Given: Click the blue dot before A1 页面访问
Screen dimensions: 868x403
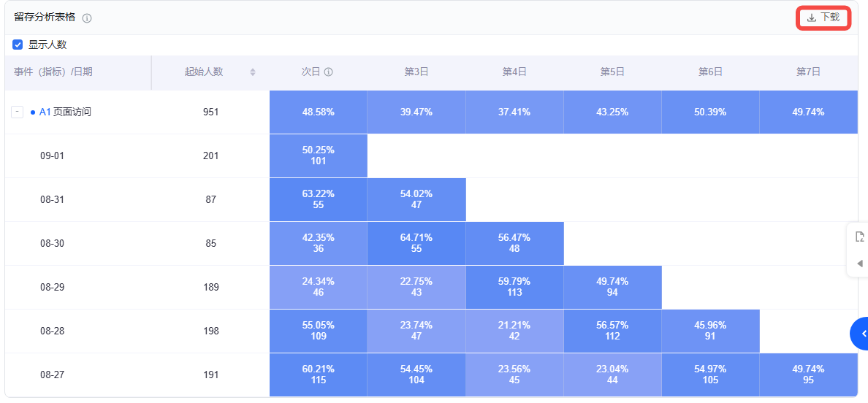Looking at the screenshot, I should [33, 112].
